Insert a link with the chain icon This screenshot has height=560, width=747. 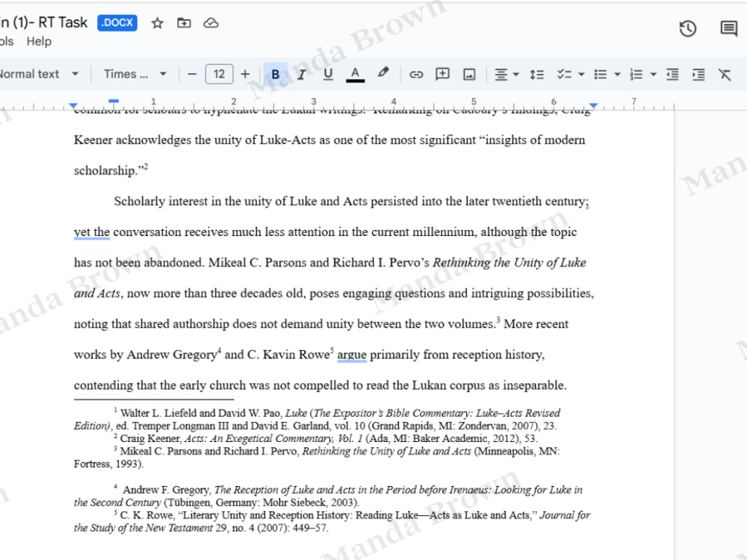[x=416, y=74]
